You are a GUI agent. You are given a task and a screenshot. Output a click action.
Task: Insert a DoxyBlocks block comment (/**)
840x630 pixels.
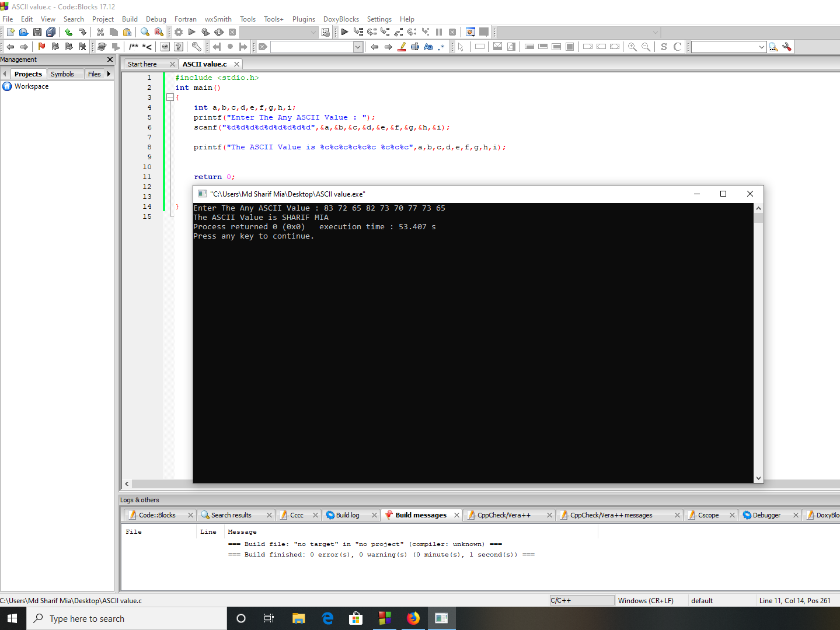coord(134,47)
